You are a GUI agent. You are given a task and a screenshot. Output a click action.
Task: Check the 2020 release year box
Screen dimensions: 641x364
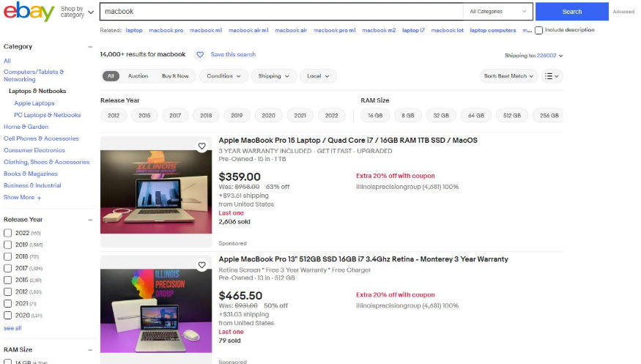pos(8,316)
